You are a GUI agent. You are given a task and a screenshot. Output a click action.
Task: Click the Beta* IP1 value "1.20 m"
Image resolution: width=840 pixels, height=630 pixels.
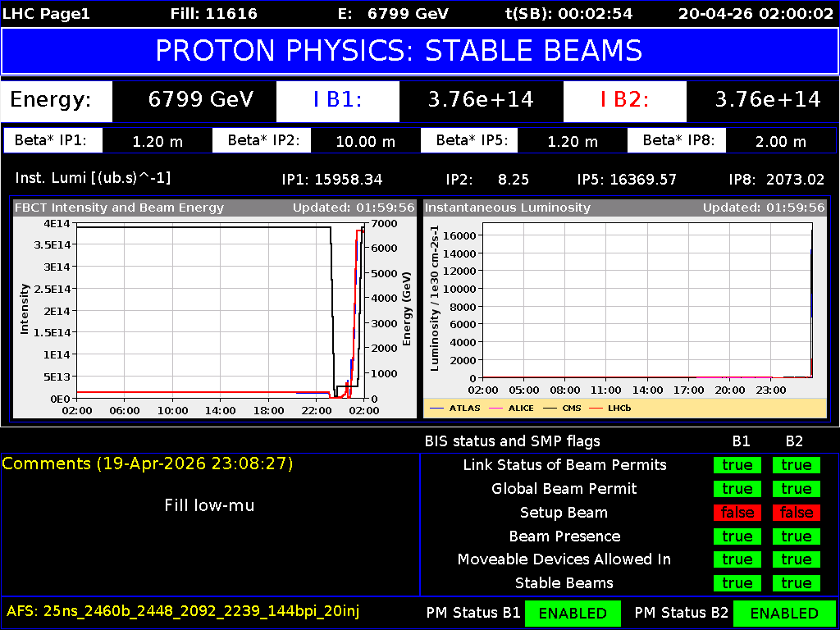tap(157, 141)
